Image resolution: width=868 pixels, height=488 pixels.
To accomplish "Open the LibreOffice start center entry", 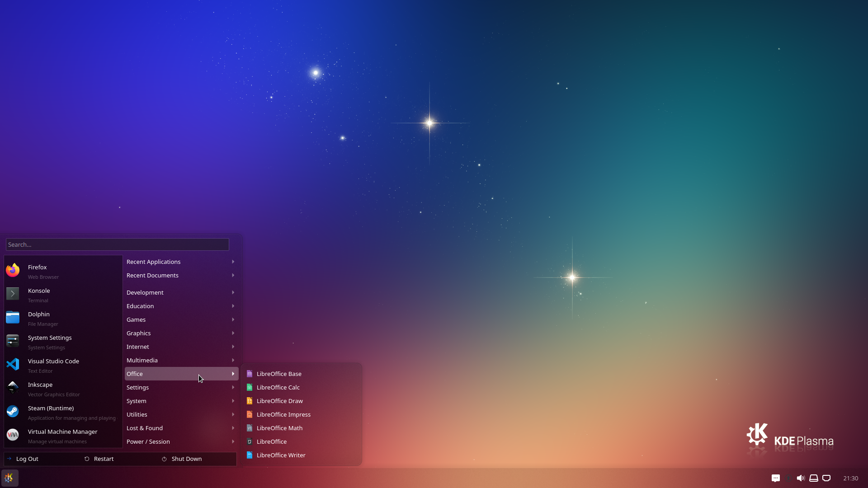I will pyautogui.click(x=301, y=441).
